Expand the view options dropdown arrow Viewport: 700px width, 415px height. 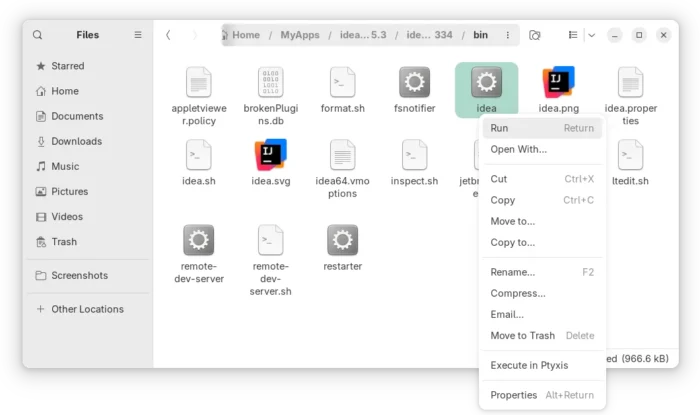click(x=591, y=35)
